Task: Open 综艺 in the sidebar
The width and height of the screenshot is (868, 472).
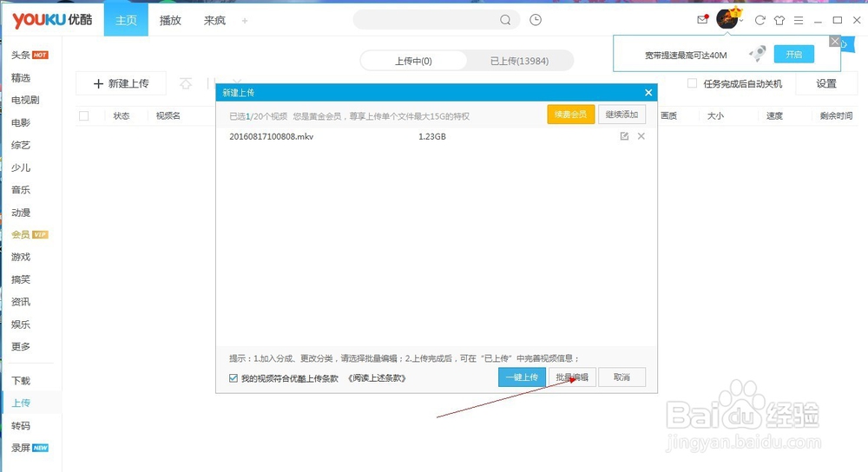Action: 21,145
